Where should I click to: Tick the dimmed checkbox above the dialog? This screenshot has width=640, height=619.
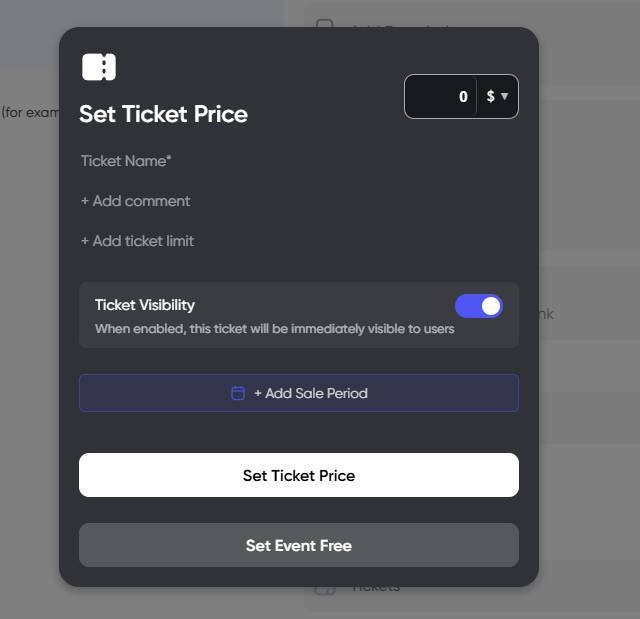(x=325, y=25)
